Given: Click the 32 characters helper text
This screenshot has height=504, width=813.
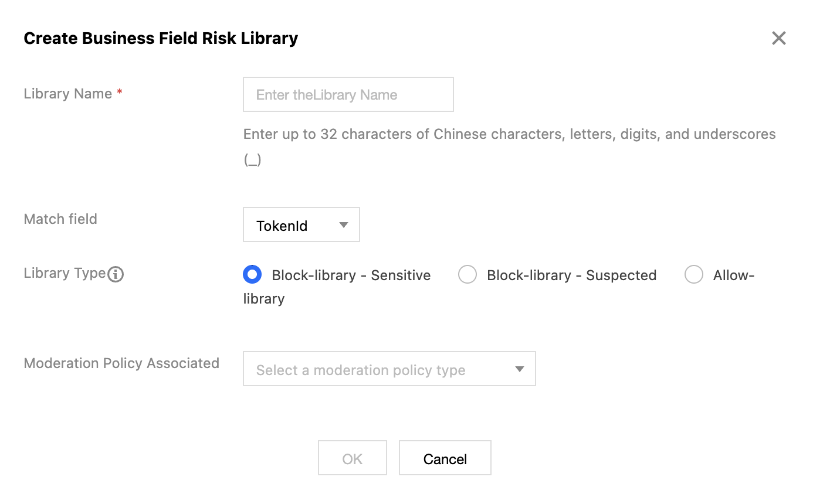Looking at the screenshot, I should tap(509, 134).
